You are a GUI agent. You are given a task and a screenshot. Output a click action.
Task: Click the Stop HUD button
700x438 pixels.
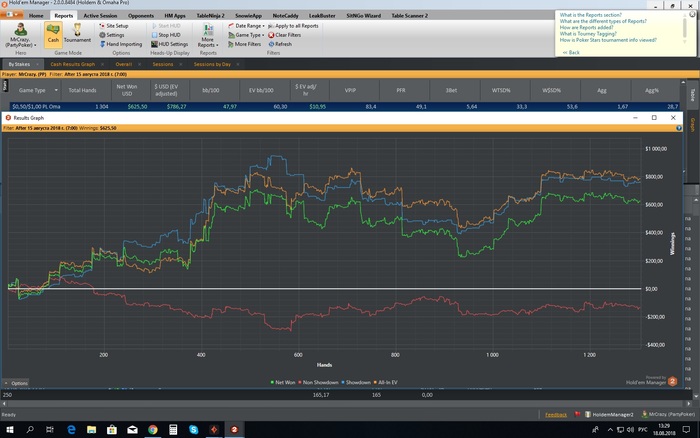(x=166, y=35)
